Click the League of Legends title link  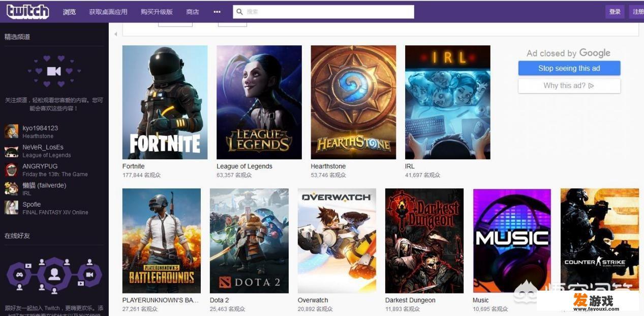244,166
